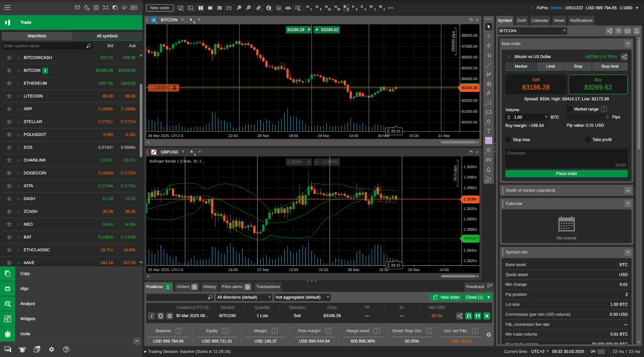Expand Depth of market section
Viewport: 644px width, 357px height.
(x=628, y=190)
